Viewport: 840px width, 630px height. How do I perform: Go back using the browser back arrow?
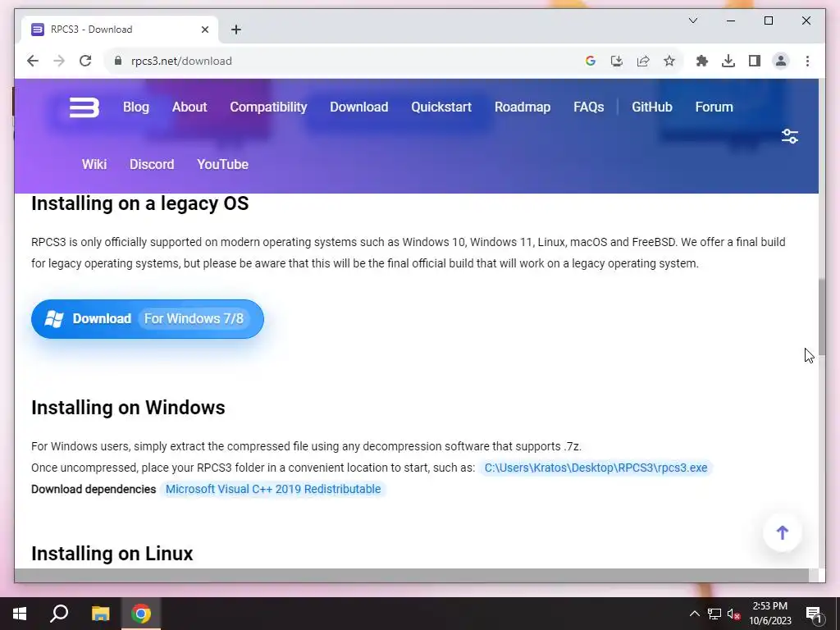[33, 61]
